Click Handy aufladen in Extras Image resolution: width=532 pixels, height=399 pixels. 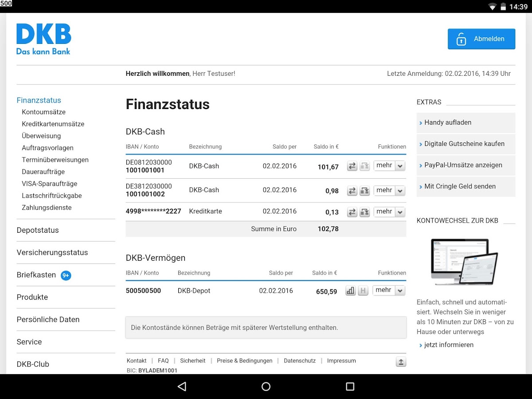click(x=466, y=123)
